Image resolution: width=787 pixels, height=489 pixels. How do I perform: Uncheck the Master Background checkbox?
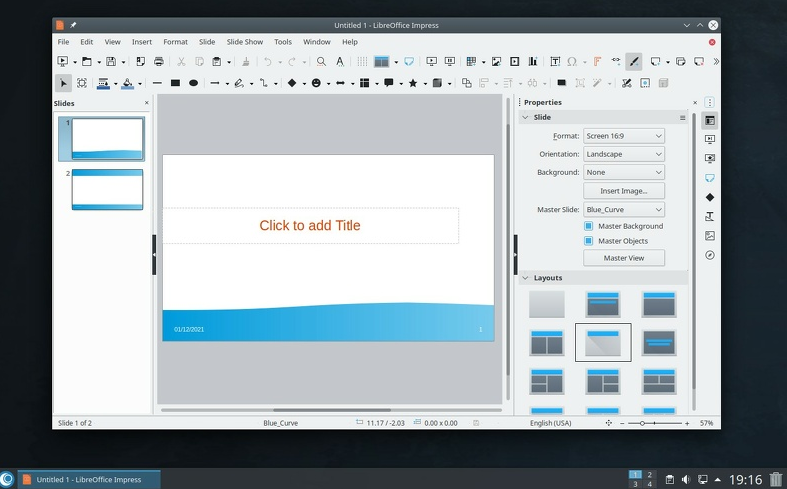589,226
